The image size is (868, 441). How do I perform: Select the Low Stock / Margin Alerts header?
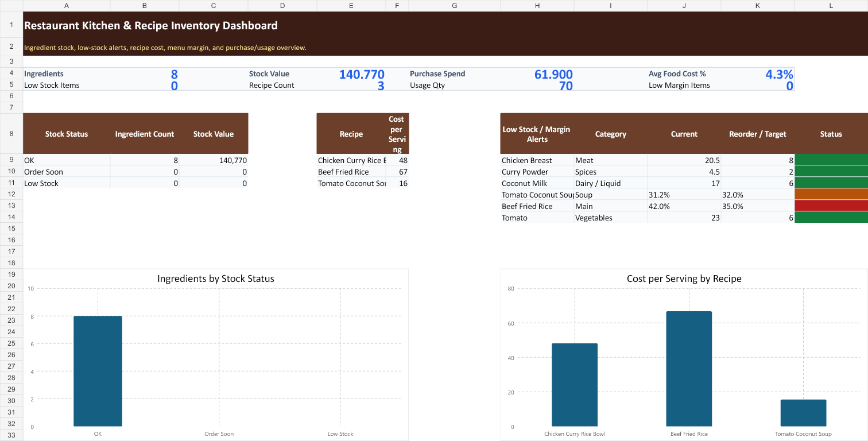click(x=537, y=134)
